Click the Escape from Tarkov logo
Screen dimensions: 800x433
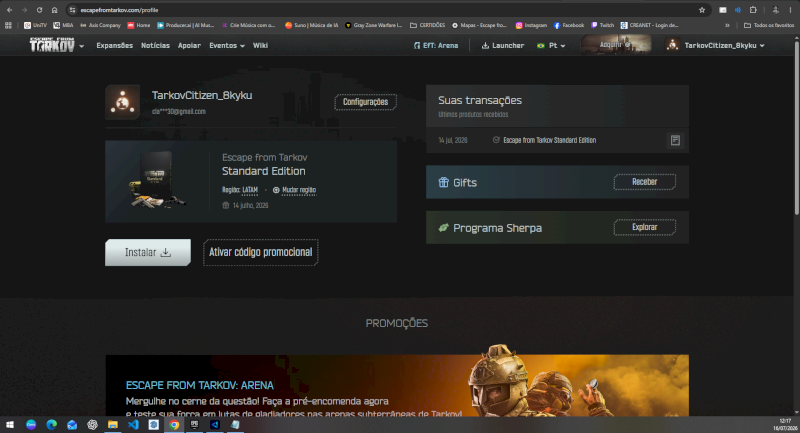tap(52, 45)
